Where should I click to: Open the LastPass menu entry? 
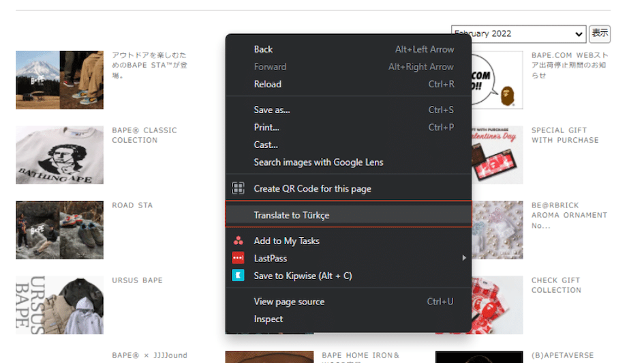[348, 258]
